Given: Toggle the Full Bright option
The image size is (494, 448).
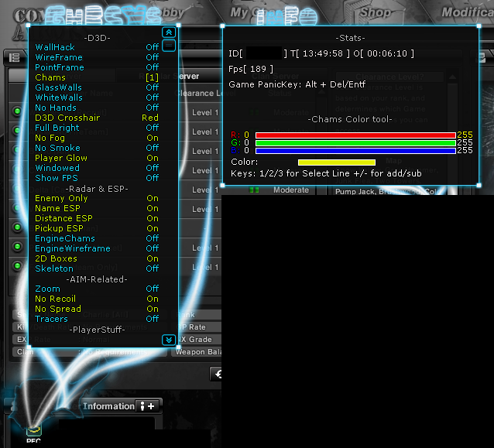Looking at the screenshot, I should (97, 128).
